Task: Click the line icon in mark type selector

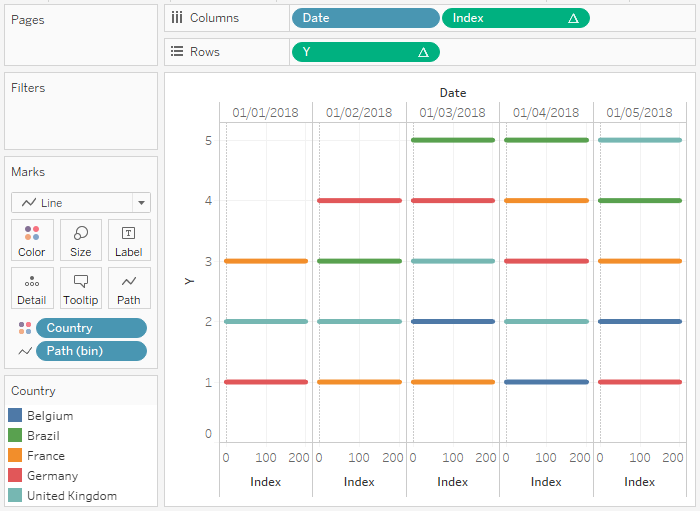Action: tap(29, 203)
